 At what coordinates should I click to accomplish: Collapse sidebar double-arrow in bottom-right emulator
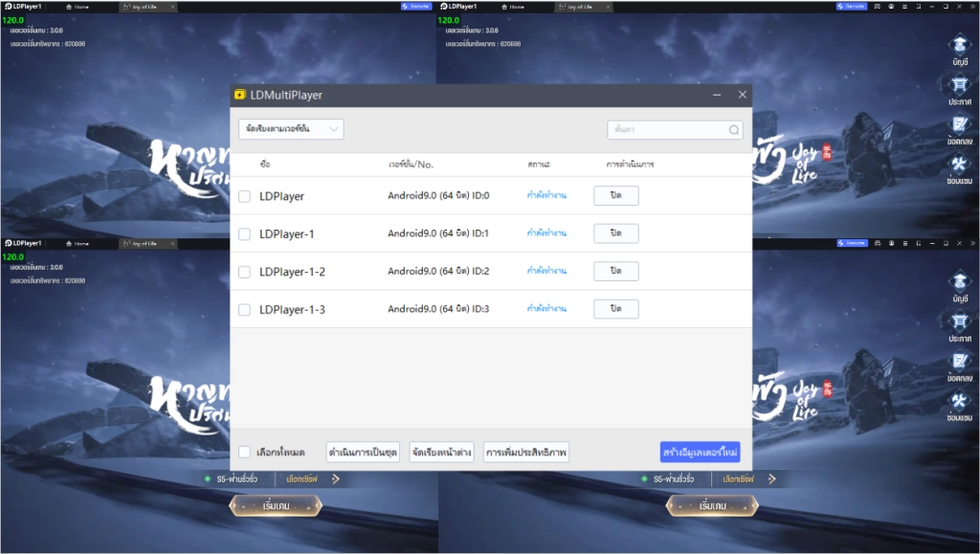coord(973,243)
